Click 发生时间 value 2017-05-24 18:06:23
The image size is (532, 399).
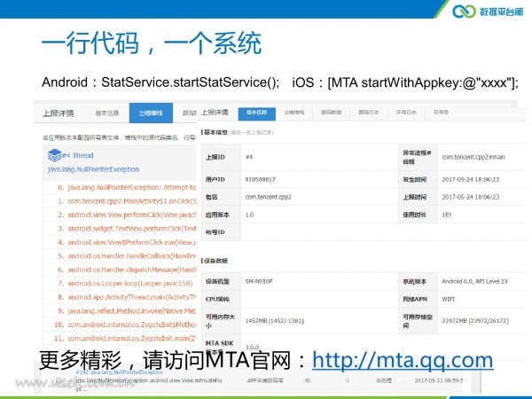(x=471, y=179)
